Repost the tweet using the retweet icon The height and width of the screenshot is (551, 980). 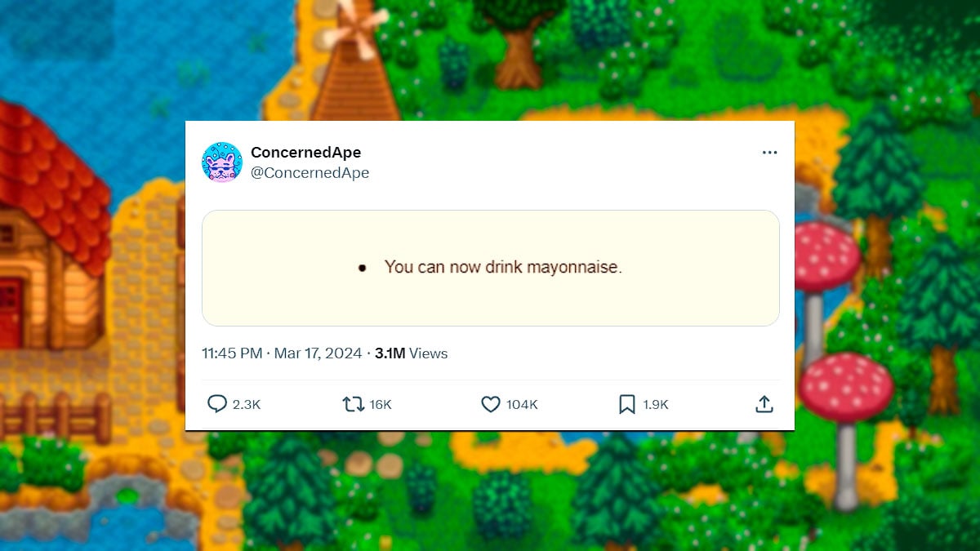pos(353,403)
